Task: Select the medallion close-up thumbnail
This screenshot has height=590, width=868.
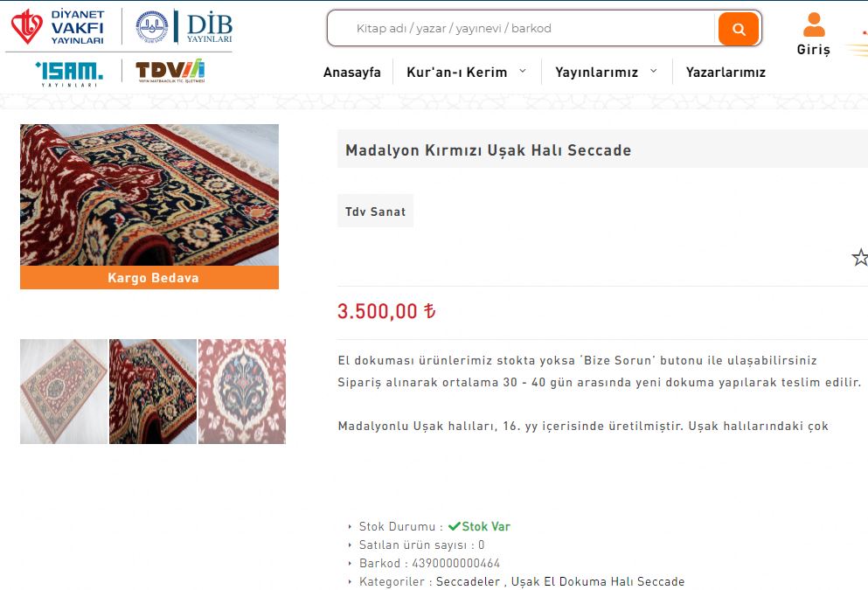Action: 242,392
